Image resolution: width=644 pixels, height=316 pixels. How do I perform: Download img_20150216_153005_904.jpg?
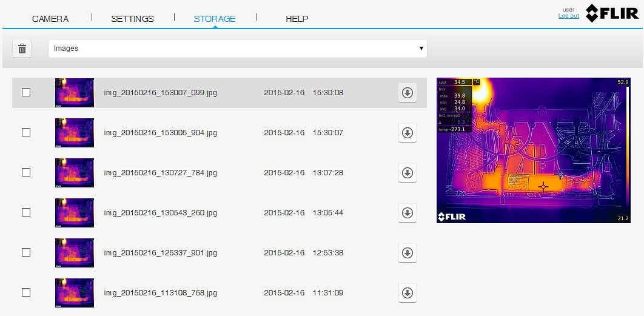(408, 133)
